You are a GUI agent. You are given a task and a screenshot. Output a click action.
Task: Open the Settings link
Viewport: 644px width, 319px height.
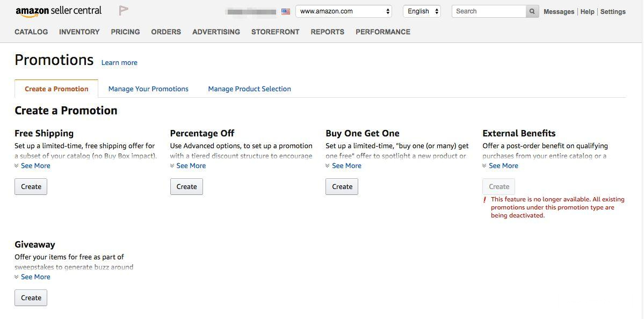point(613,12)
